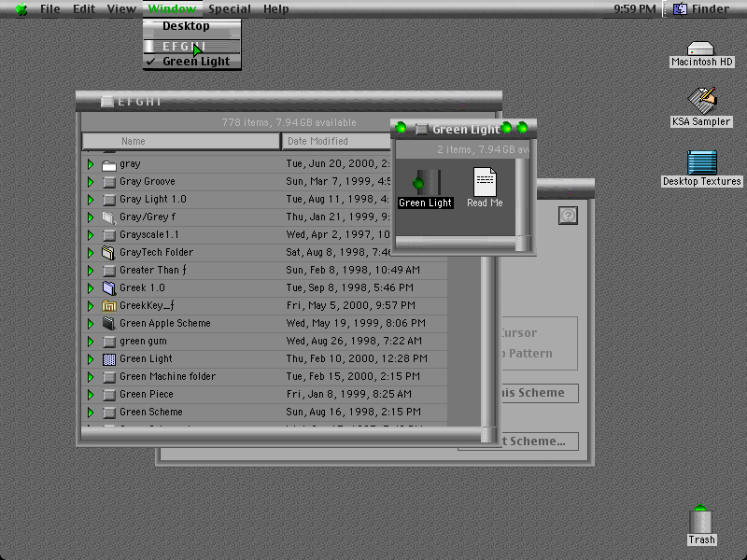Select the KSA Sampler desktop icon
Viewport: 747px width, 560px height.
pos(702,100)
